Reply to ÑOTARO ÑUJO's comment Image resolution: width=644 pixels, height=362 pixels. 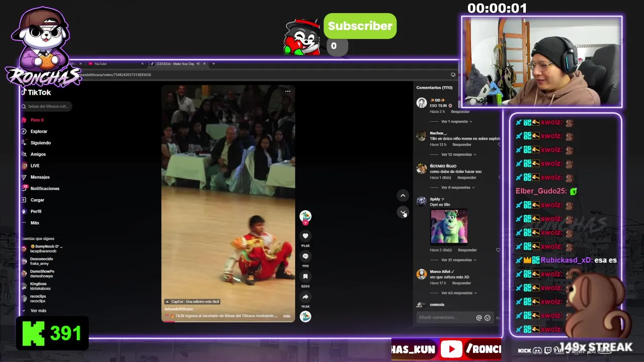pos(466,177)
